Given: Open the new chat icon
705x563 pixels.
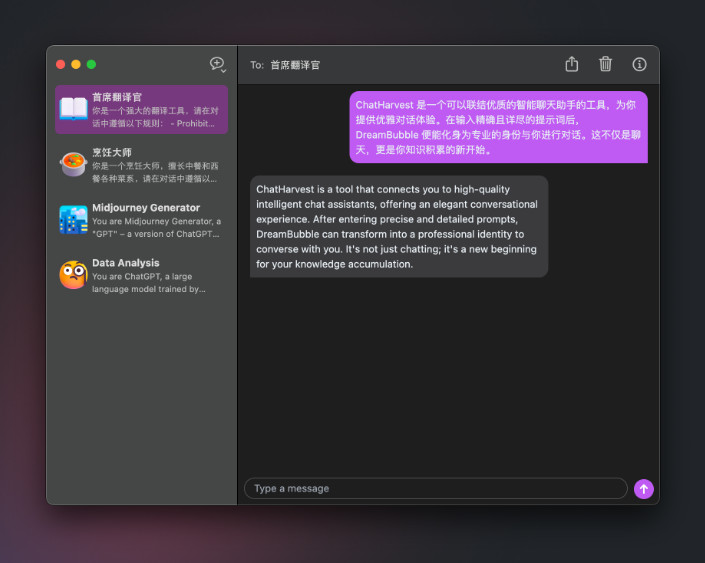Looking at the screenshot, I should coord(218,65).
